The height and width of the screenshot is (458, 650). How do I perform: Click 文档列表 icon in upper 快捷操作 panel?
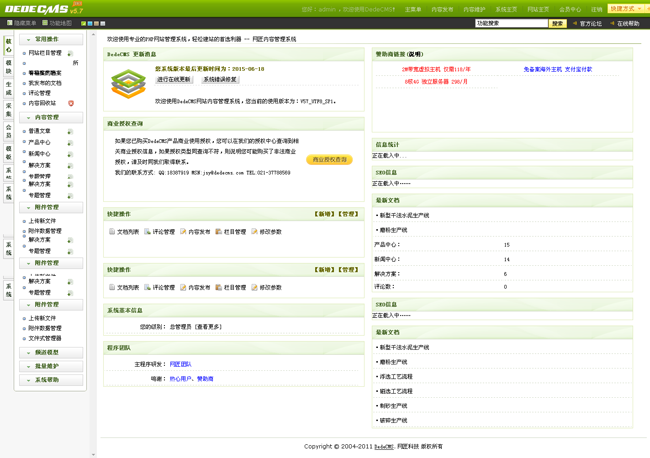click(112, 231)
